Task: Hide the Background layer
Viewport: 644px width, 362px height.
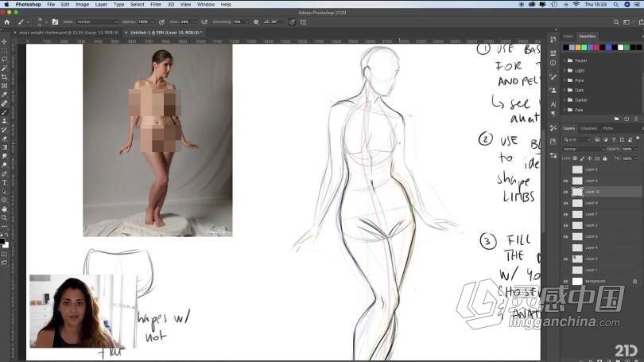Action: 565,282
